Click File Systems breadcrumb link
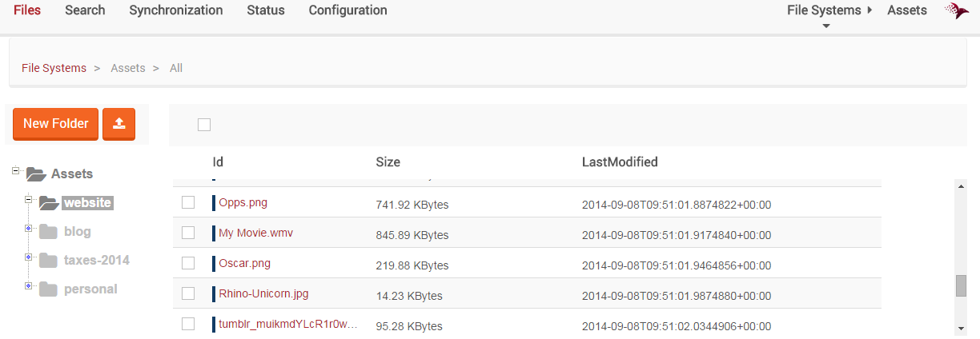This screenshot has height=339, width=980. 54,68
